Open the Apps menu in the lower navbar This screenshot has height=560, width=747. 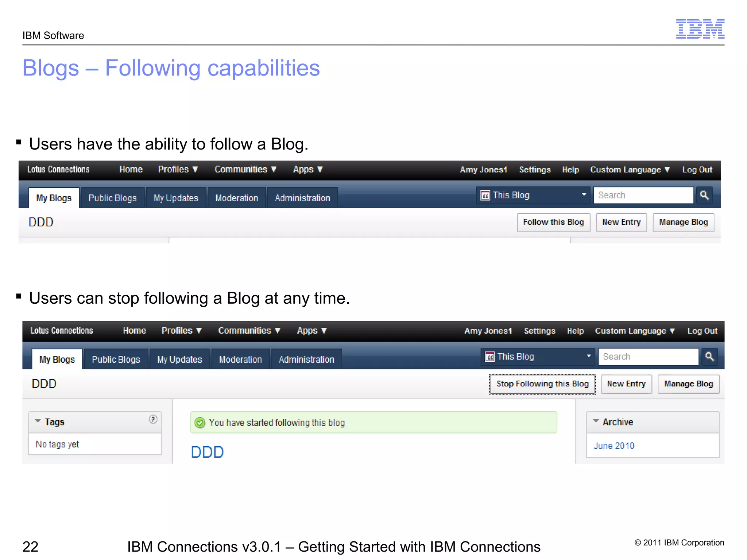(x=312, y=331)
